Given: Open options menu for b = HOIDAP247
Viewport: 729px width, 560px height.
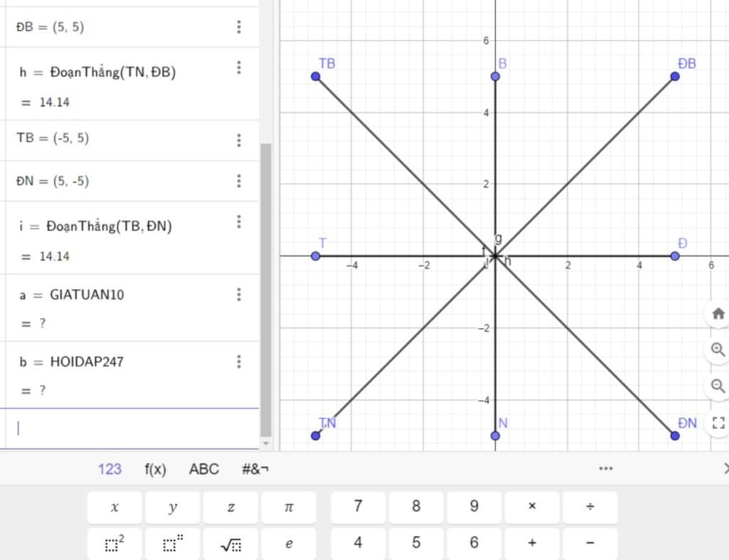Looking at the screenshot, I should pyautogui.click(x=239, y=361).
